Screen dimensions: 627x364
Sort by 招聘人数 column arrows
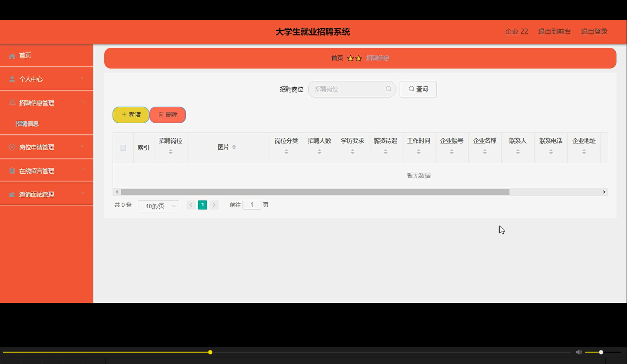pos(319,152)
